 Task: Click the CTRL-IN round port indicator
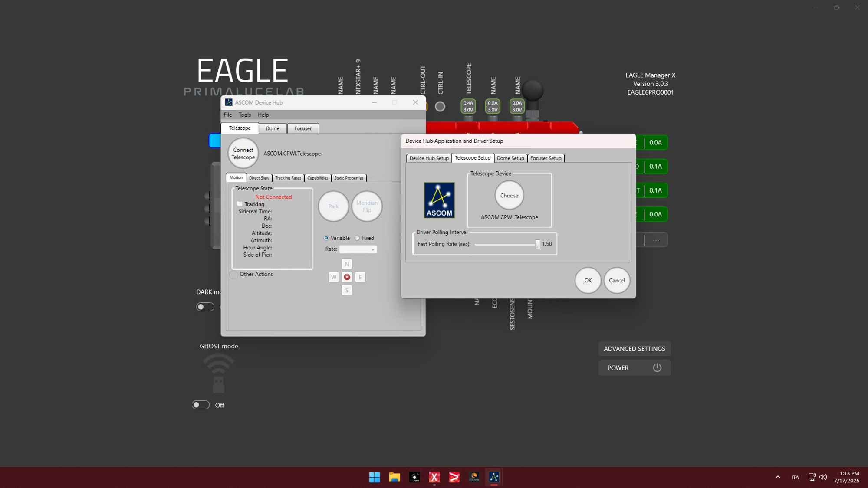tap(440, 106)
